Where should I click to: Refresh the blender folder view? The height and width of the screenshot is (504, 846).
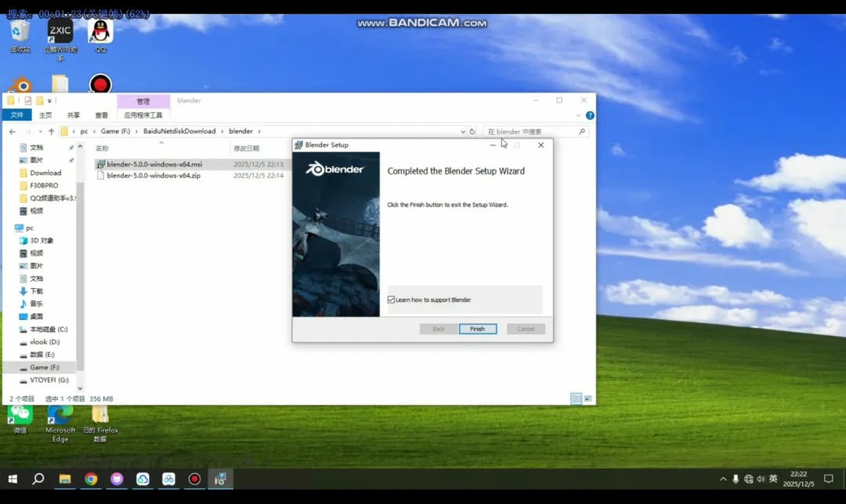(x=472, y=131)
